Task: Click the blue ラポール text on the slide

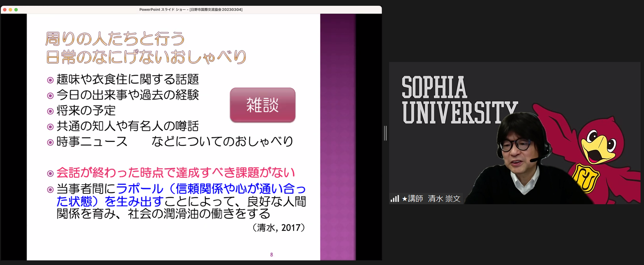Action: tap(140, 189)
